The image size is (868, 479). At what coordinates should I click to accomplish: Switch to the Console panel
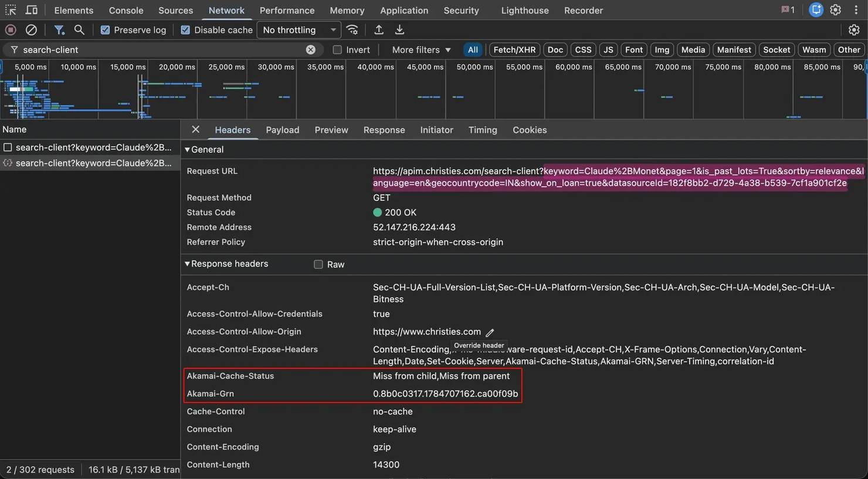(x=126, y=11)
